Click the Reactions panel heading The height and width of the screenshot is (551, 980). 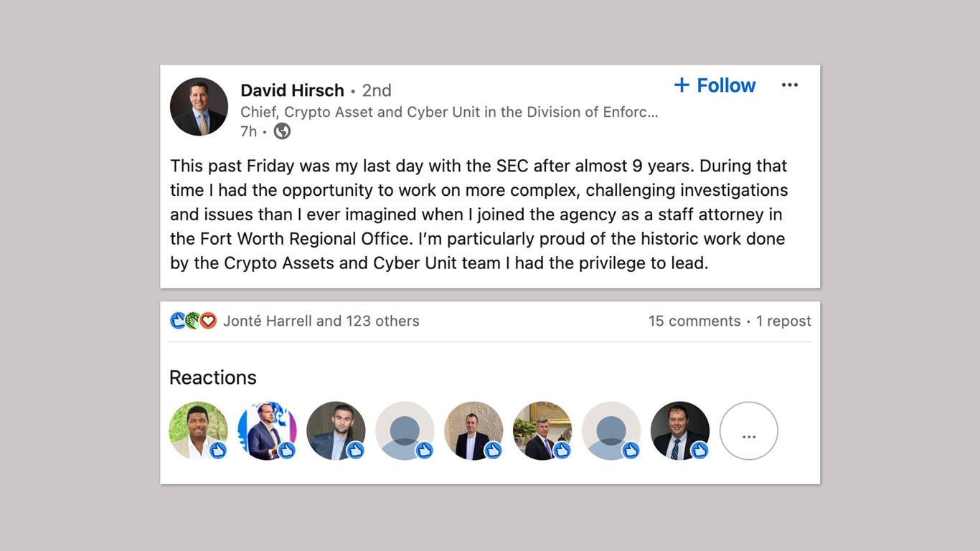(x=213, y=377)
